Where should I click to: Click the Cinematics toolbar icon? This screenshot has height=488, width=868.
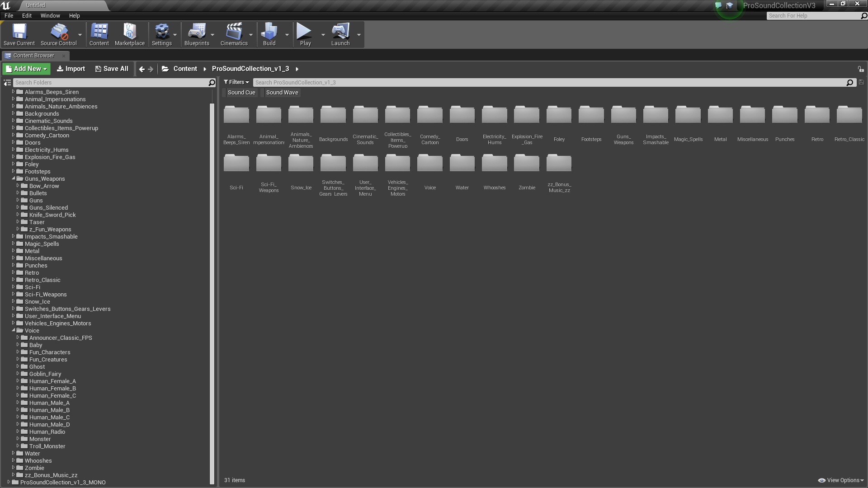coord(234,34)
